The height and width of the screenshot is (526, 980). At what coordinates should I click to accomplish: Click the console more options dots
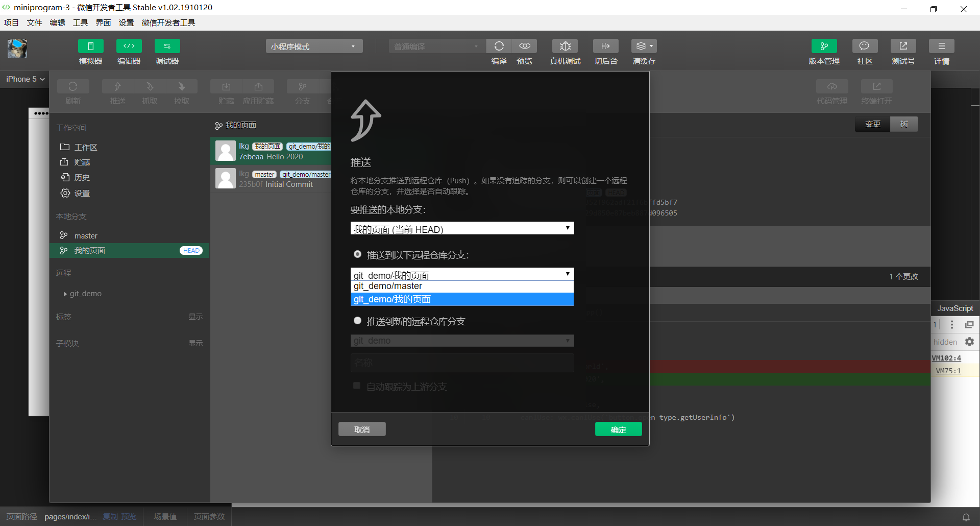(952, 325)
